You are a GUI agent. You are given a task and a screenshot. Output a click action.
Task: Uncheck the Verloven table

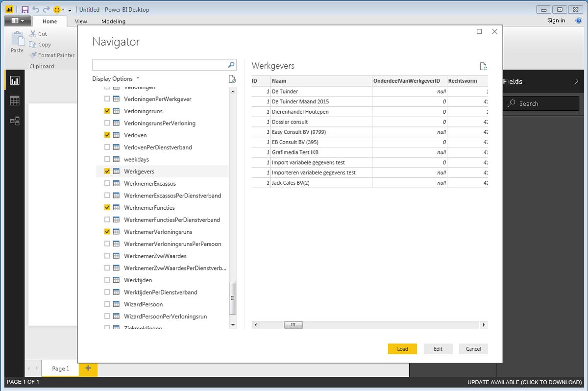click(x=106, y=135)
